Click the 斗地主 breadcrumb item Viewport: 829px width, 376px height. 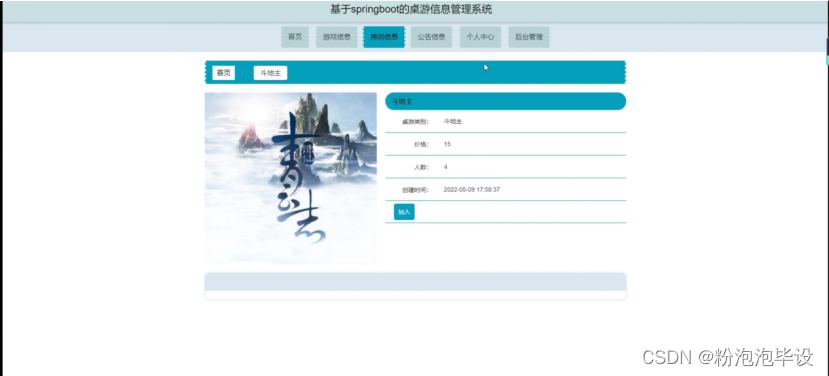[x=270, y=73]
